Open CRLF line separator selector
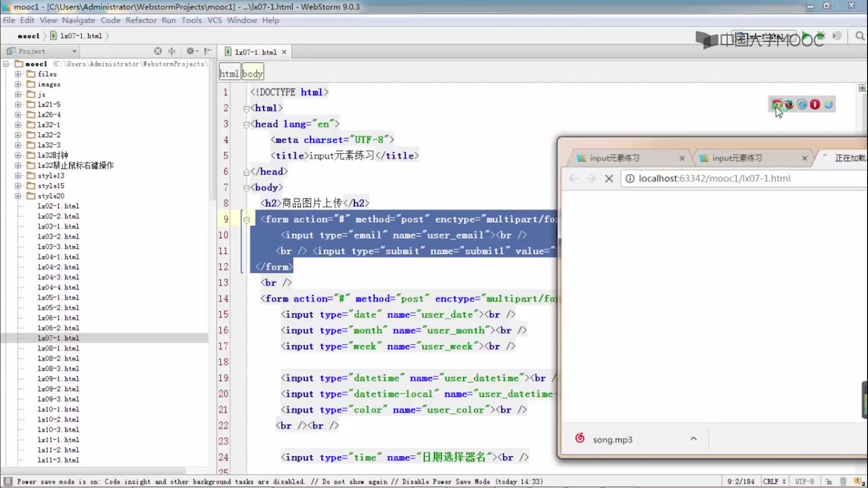The width and height of the screenshot is (868, 488). [774, 482]
